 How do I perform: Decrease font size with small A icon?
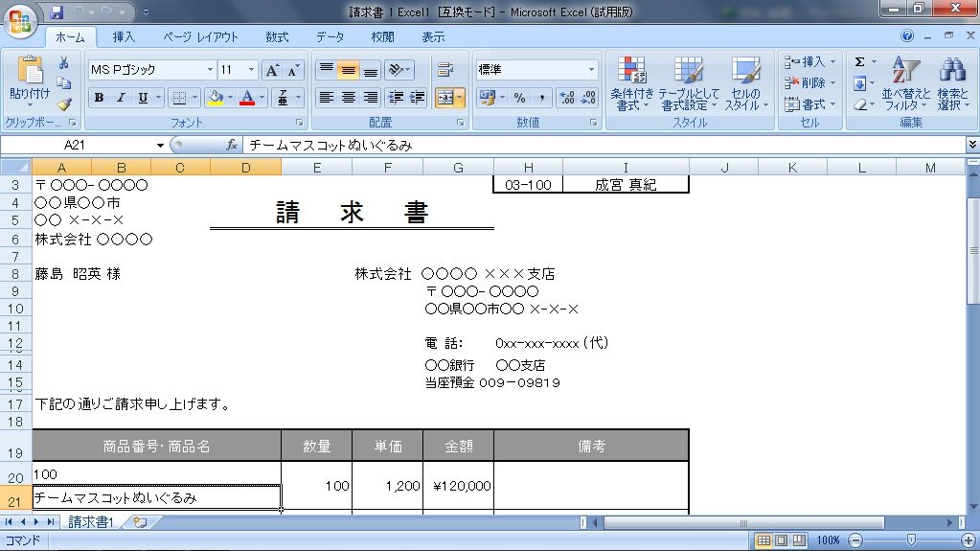coord(293,70)
